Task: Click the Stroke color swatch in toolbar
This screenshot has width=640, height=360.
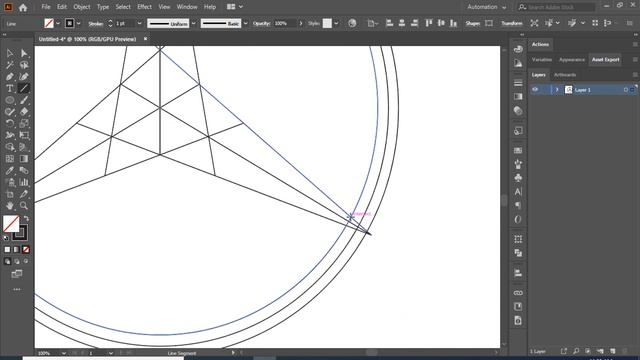Action: (x=20, y=233)
